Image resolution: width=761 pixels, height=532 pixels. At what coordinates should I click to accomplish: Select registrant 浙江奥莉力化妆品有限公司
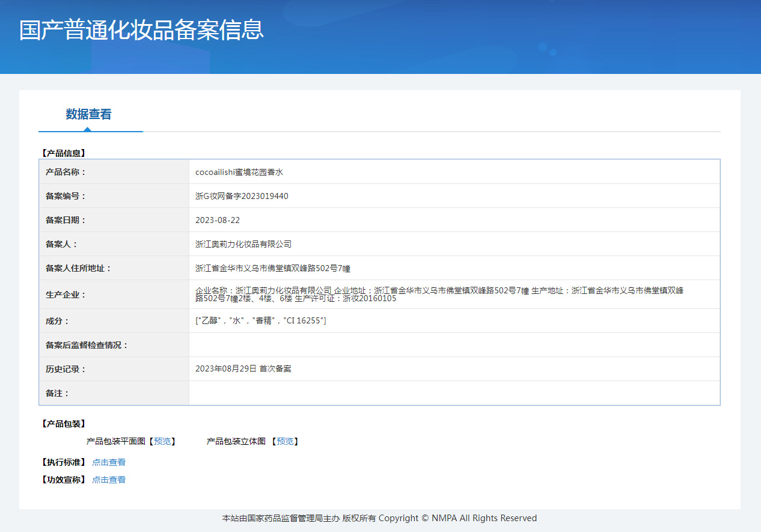pos(243,244)
